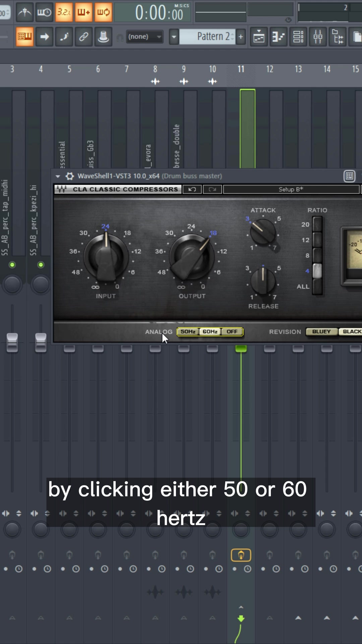The height and width of the screenshot is (644, 362).
Task: Add a new pattern with plus button
Action: (241, 37)
